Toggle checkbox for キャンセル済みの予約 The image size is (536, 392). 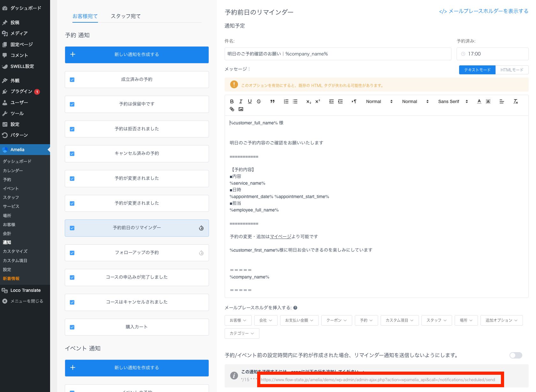[72, 154]
